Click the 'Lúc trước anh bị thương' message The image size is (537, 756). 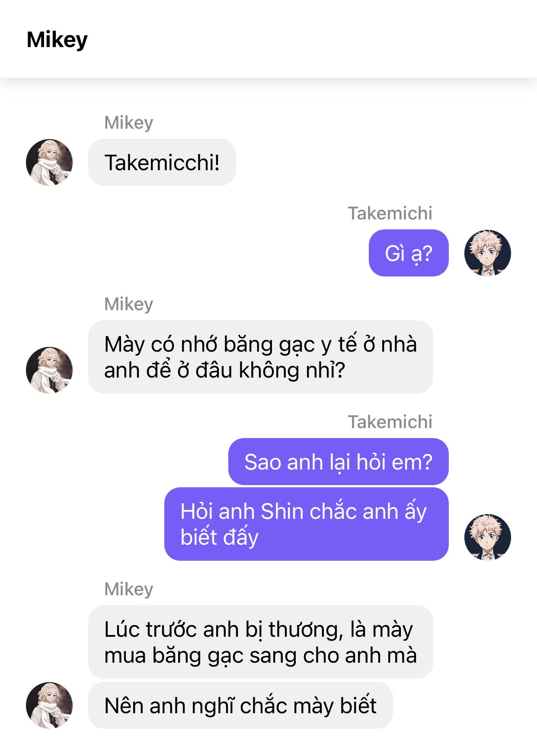point(261,642)
